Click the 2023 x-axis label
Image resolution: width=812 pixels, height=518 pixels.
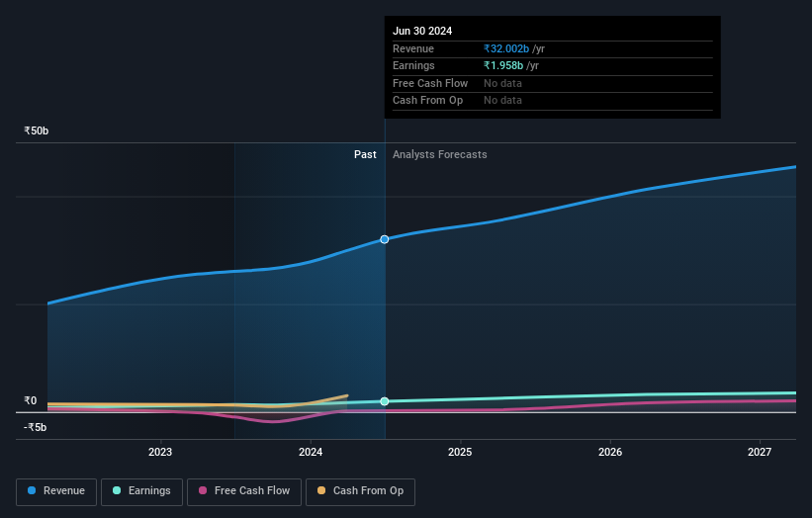(x=160, y=452)
